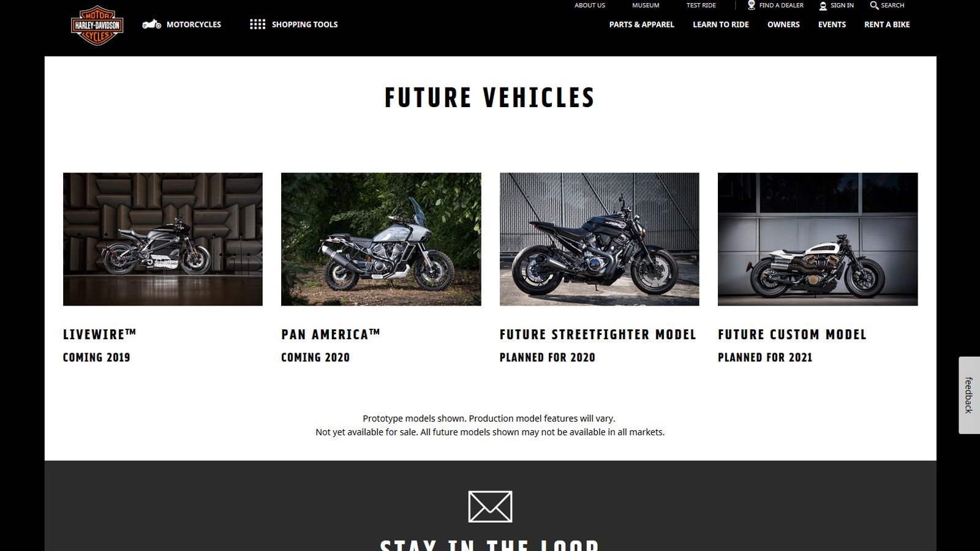The height and width of the screenshot is (551, 980).
Task: Open the Parts & Apparel menu
Action: [641, 24]
